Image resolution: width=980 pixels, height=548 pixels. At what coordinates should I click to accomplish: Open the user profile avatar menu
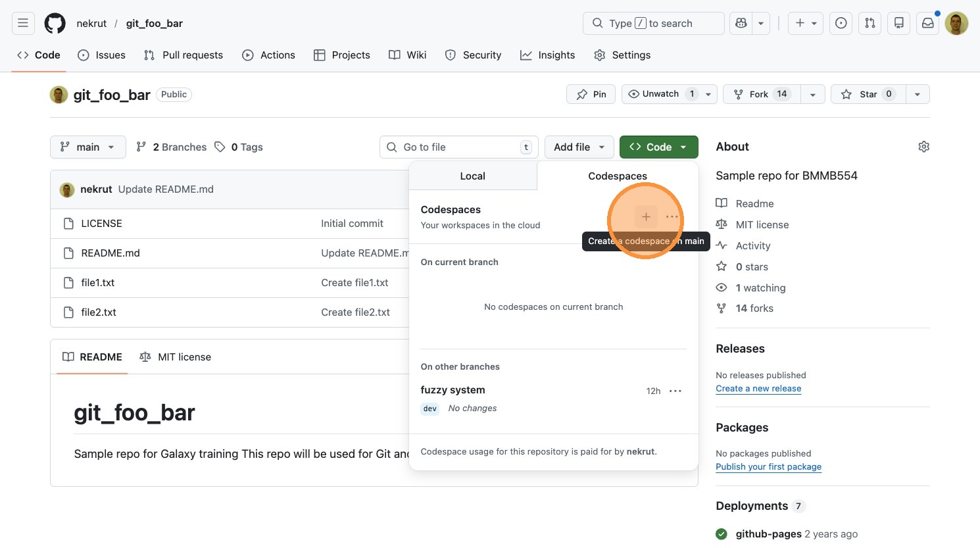[x=956, y=23]
